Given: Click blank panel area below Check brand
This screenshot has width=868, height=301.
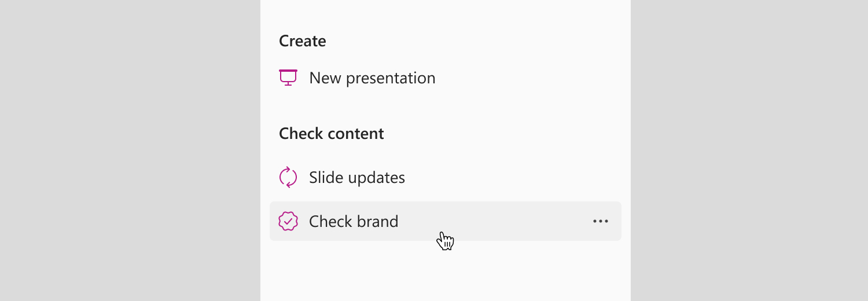Looking at the screenshot, I should point(446,272).
